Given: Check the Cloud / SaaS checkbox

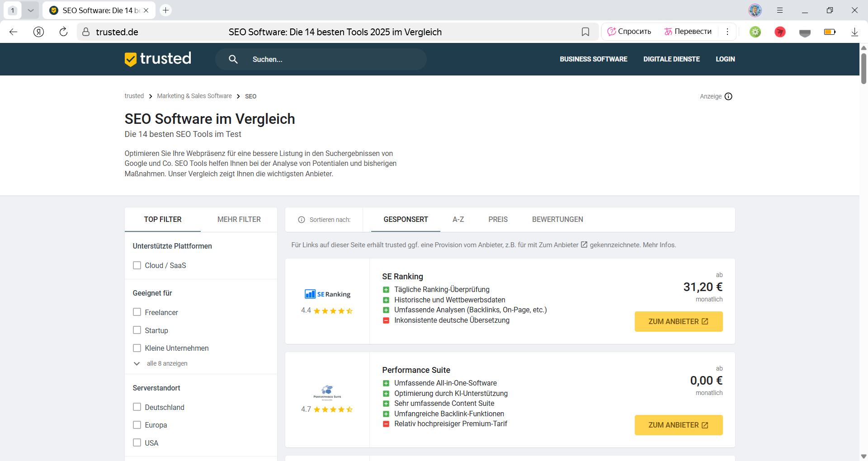Looking at the screenshot, I should (x=137, y=265).
